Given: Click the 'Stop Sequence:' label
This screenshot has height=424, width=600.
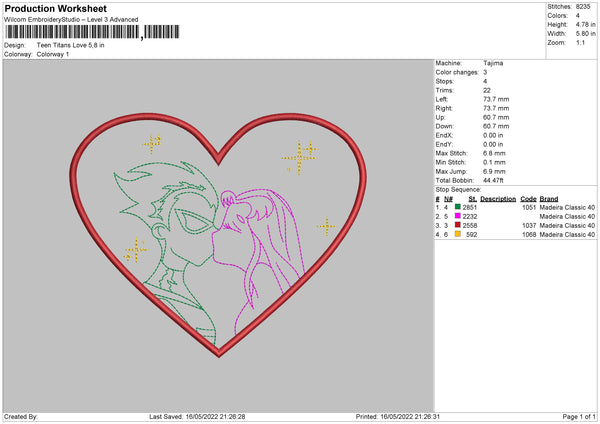Looking at the screenshot, I should tap(458, 189).
